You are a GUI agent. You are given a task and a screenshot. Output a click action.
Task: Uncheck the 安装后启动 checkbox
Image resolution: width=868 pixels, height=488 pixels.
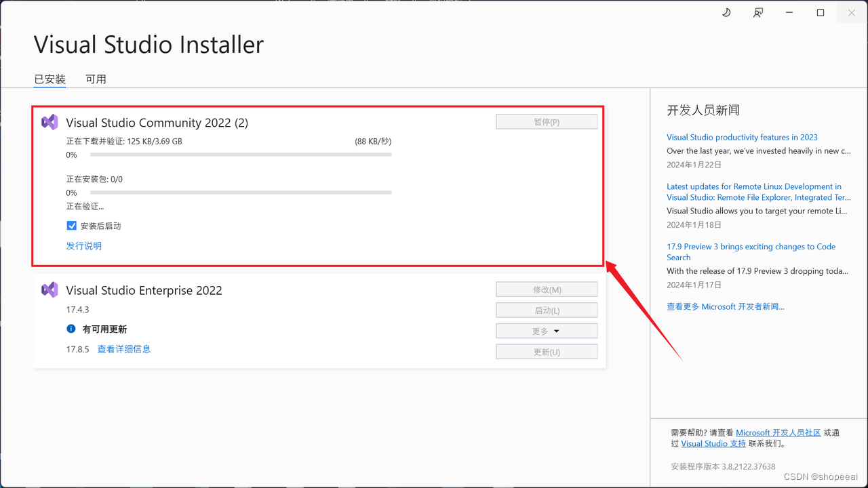[71, 226]
